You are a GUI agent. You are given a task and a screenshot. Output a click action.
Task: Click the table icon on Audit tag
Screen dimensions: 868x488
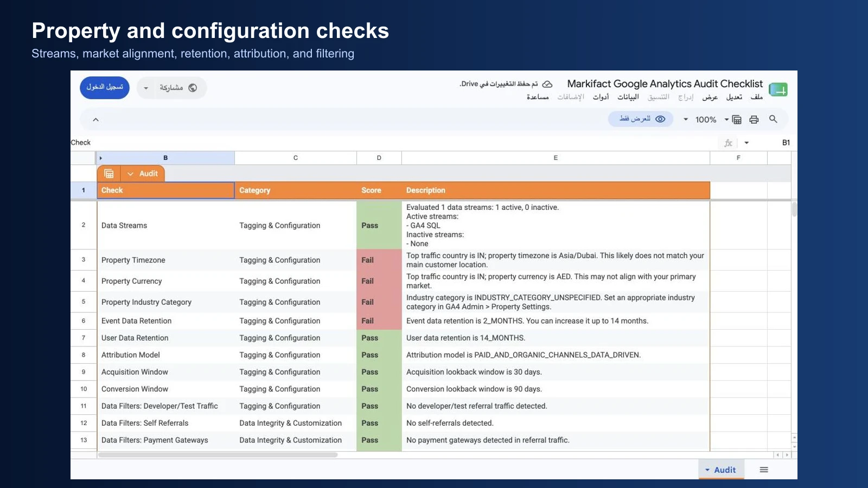[109, 174]
